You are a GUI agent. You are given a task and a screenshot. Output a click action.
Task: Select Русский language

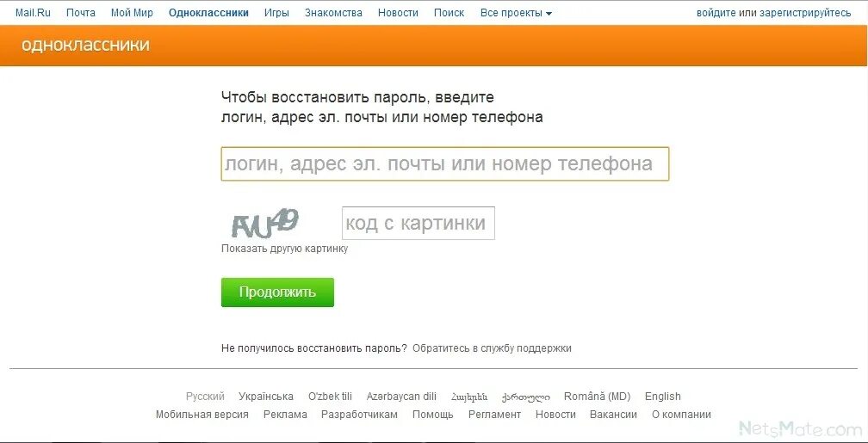[205, 397]
